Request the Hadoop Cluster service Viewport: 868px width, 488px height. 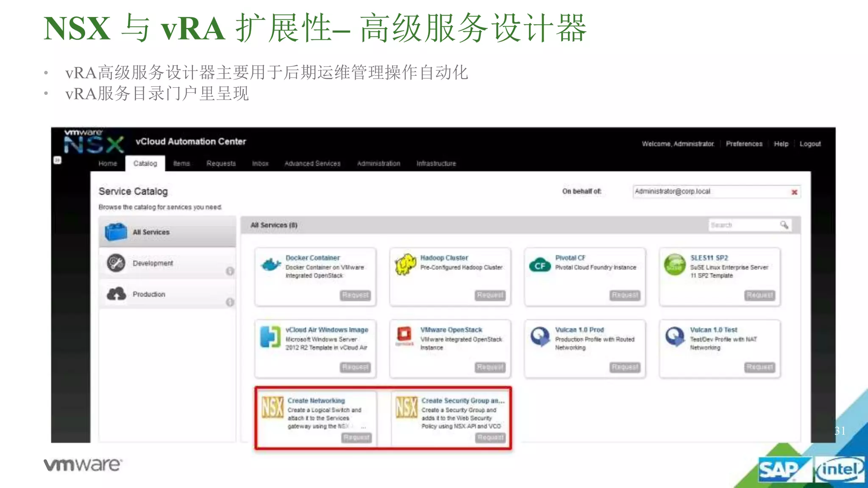coord(490,295)
